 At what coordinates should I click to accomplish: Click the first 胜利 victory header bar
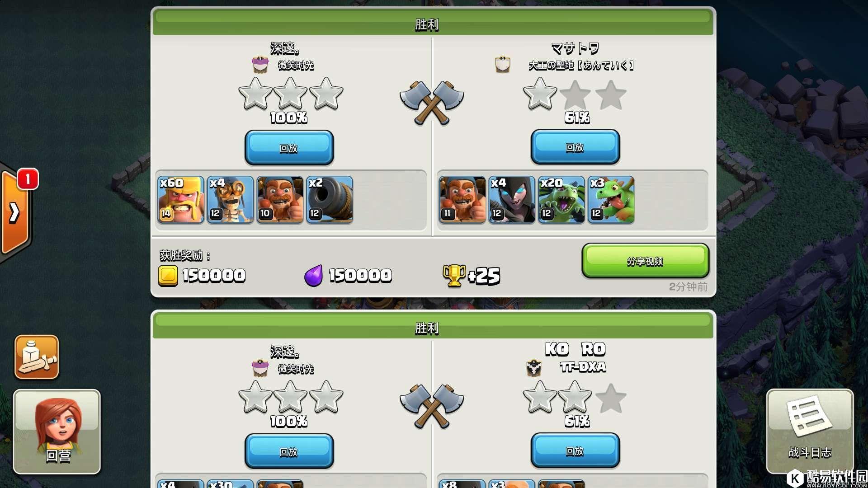[433, 23]
